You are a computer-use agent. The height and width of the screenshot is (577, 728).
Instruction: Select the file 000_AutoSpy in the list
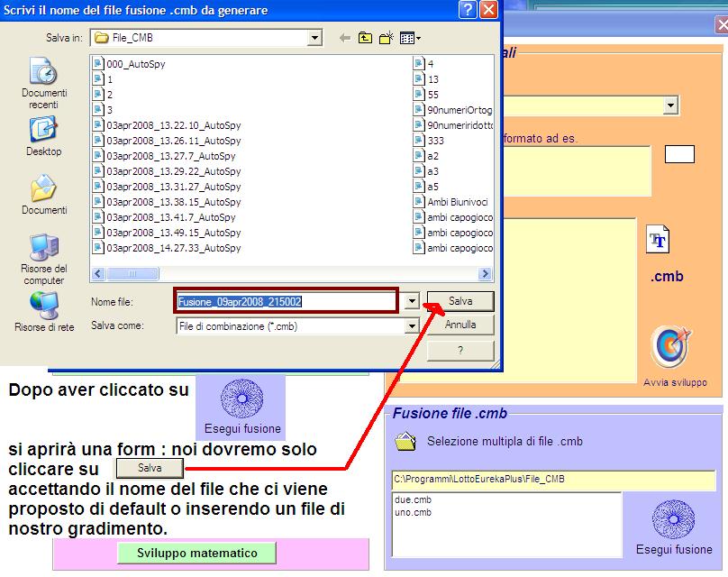pyautogui.click(x=135, y=64)
